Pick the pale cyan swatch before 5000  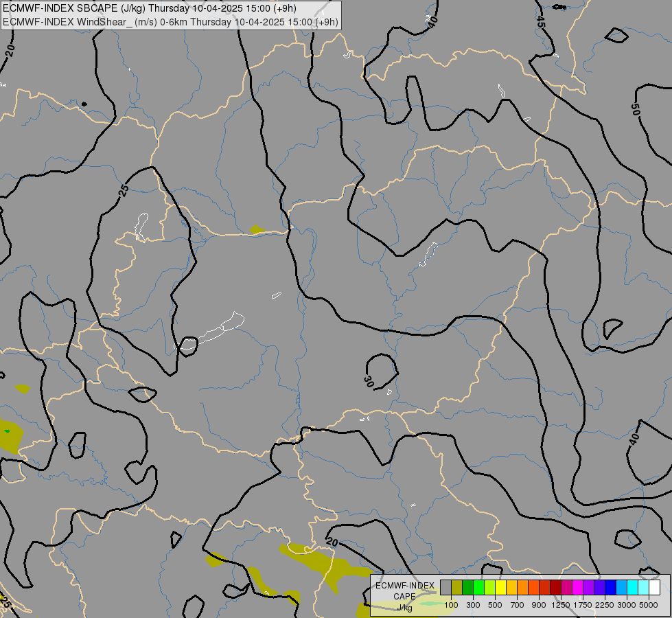(643, 588)
